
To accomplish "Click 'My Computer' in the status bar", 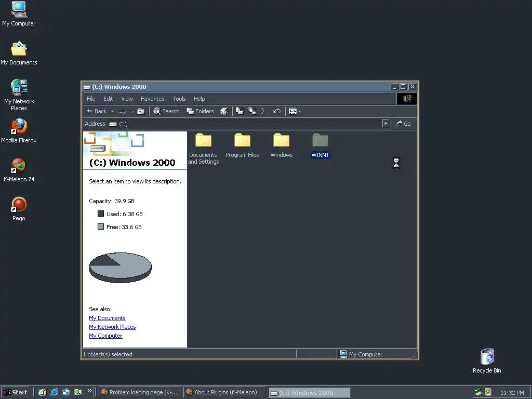I will click(x=366, y=354).
